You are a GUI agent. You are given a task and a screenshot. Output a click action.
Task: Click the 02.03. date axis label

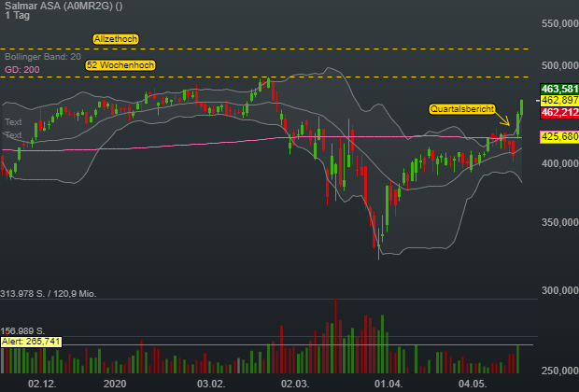click(x=295, y=384)
